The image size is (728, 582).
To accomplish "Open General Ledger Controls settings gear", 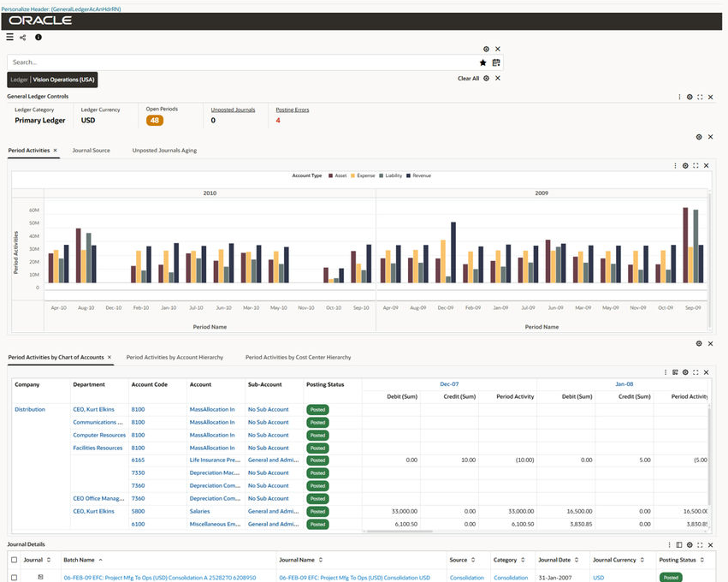I will tap(690, 97).
